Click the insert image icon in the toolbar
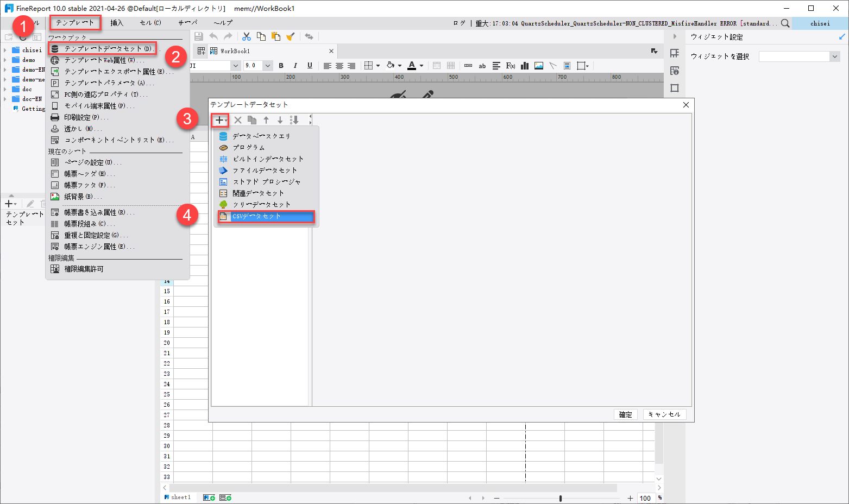Screen dimensions: 849x504 pos(538,65)
